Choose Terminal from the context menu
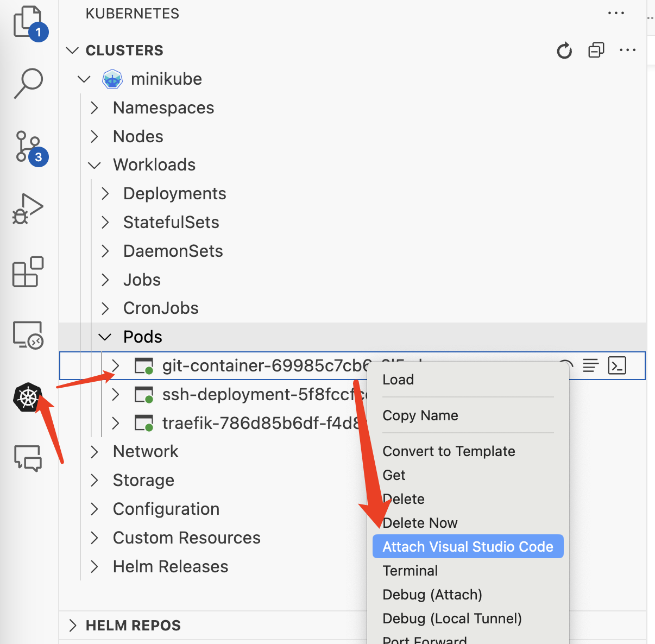 click(x=468, y=571)
